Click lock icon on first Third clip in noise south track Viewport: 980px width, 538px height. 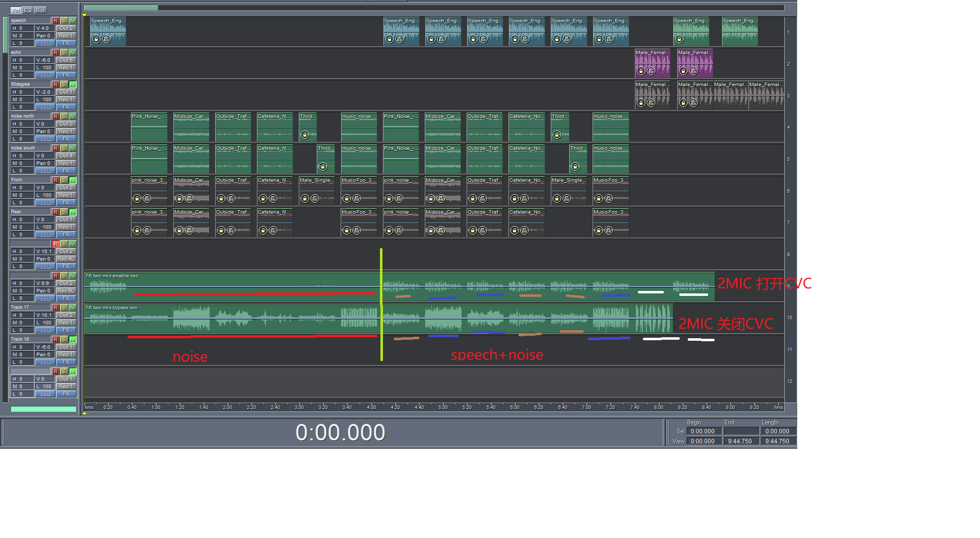[x=323, y=166]
